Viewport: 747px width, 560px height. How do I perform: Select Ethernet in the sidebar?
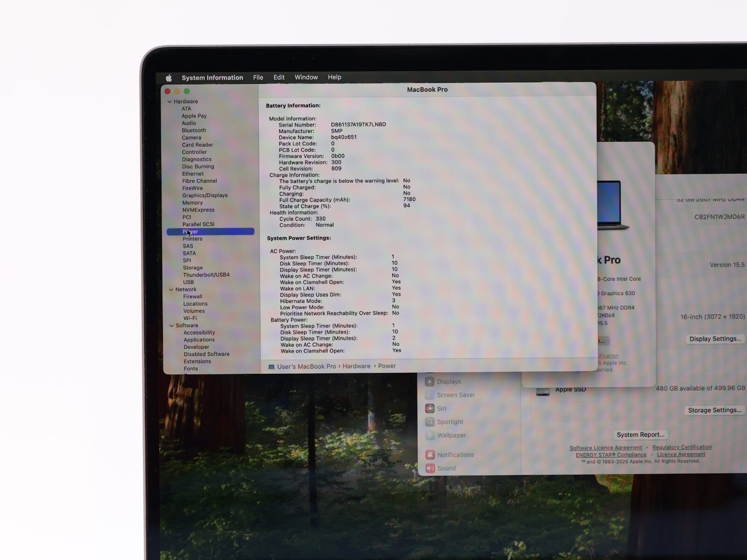(x=193, y=174)
